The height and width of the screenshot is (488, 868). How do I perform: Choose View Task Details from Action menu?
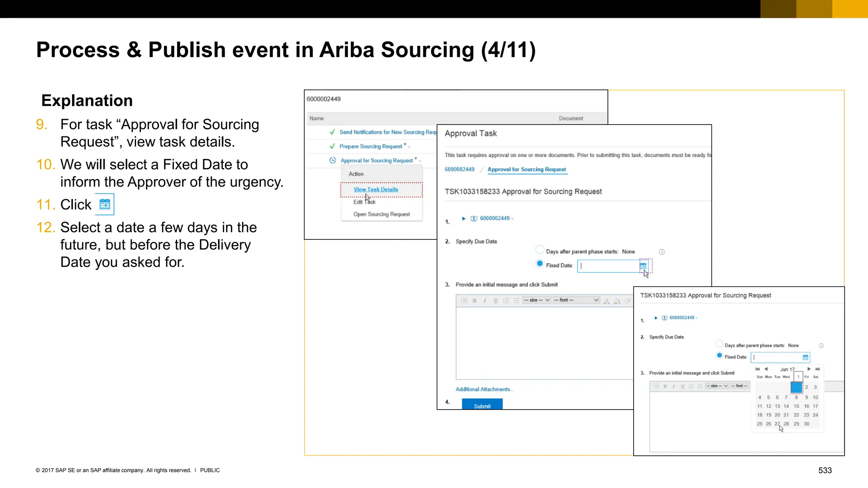pos(376,189)
